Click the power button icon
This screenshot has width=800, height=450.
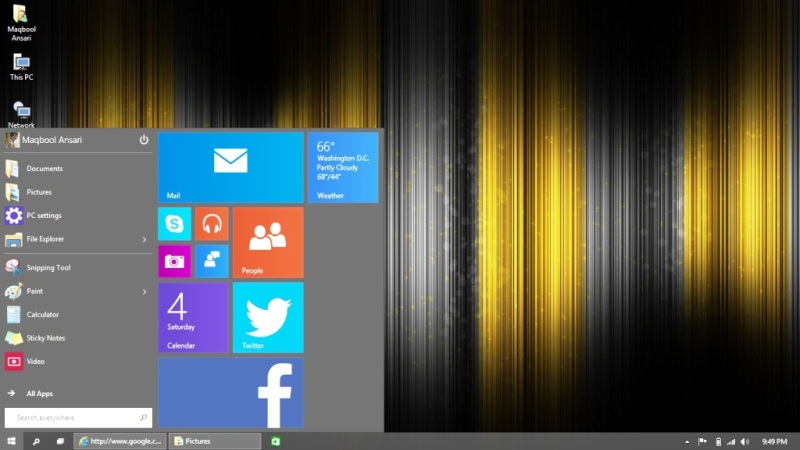(x=144, y=140)
